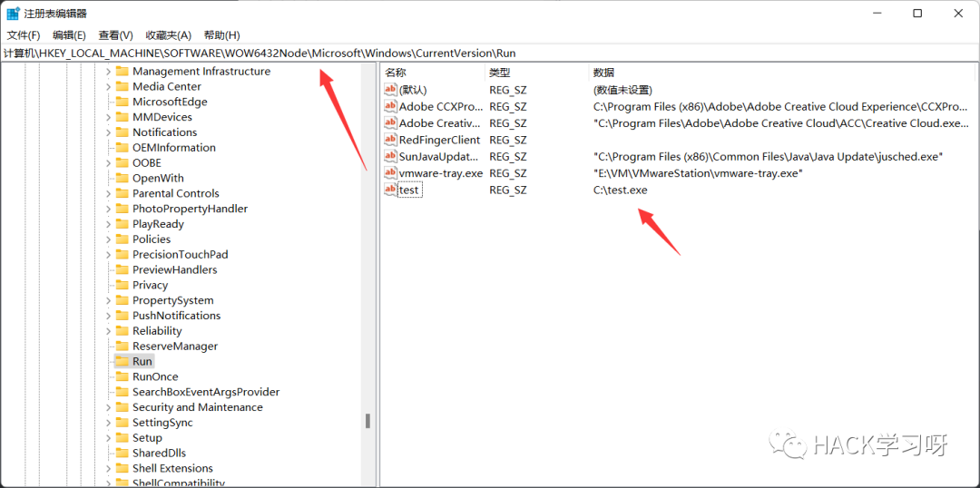
Task: Expand the PhotoPropertyHandler key
Action: point(108,209)
